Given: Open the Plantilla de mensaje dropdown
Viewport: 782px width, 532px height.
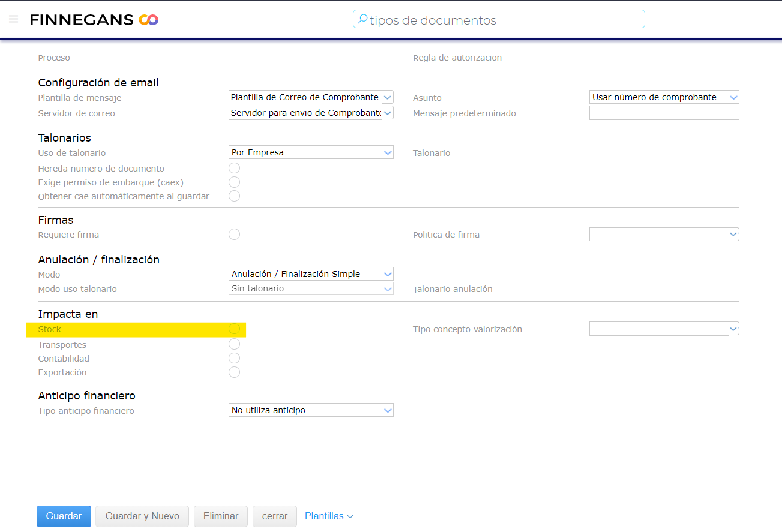Looking at the screenshot, I should (311, 97).
